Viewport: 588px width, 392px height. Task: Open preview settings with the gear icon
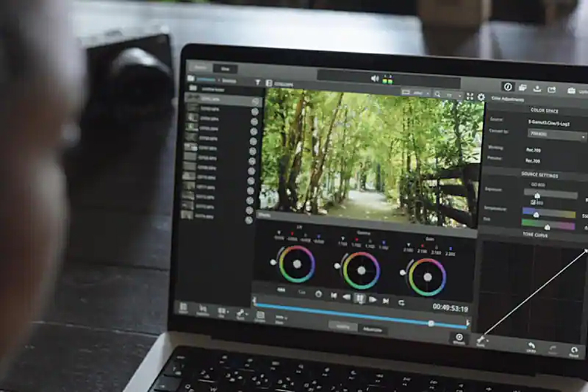pyautogui.click(x=481, y=97)
